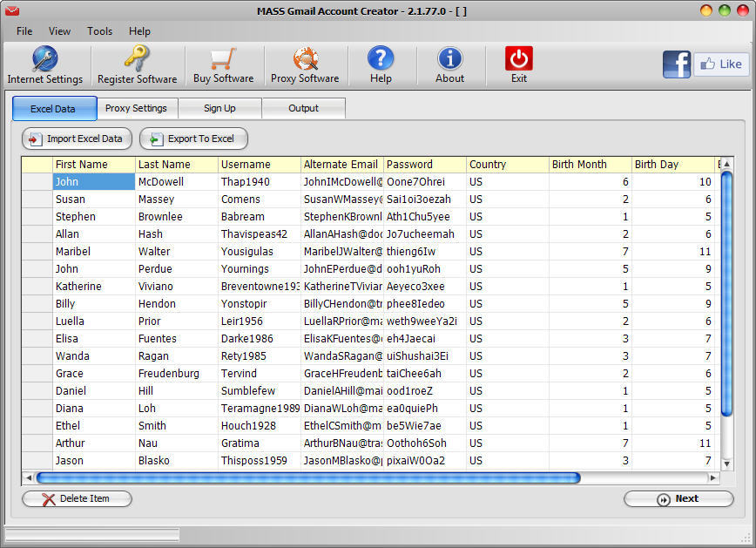Click the blue vertical scrollbar thumb
The width and height of the screenshot is (756, 548).
(726, 294)
